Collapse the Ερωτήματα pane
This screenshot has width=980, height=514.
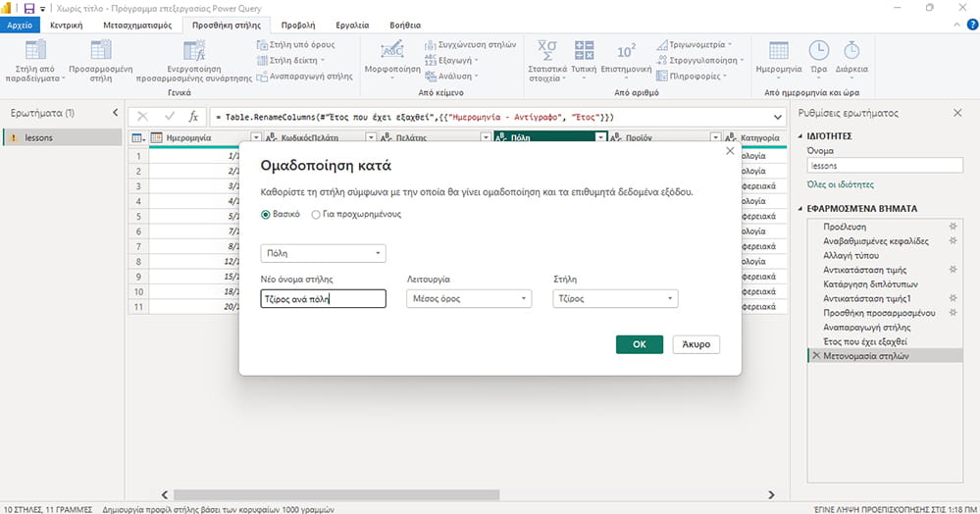[x=115, y=113]
